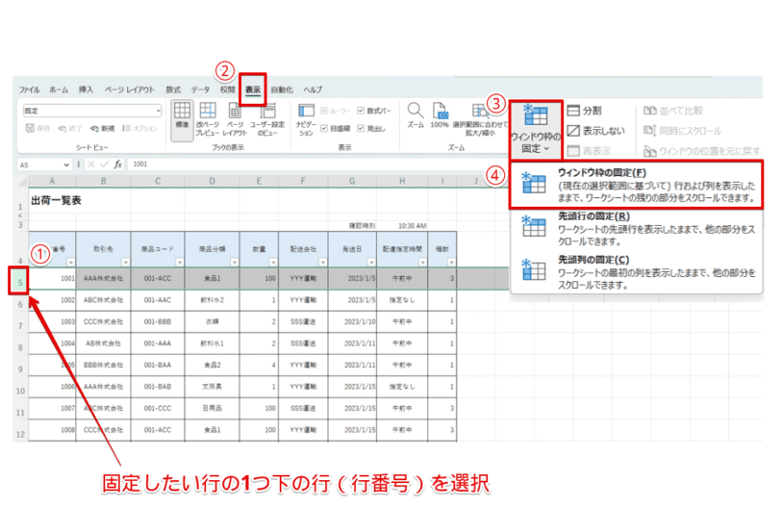Open ページレイアウト view in the ブックの表示 group
The image size is (781, 532).
pos(235,118)
